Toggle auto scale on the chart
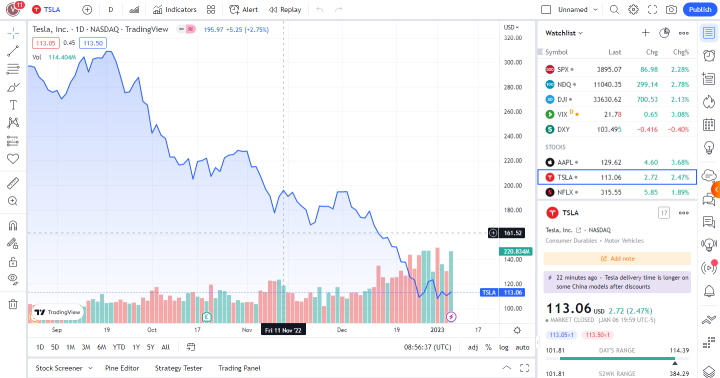Image resolution: width=720 pixels, height=378 pixels. [x=523, y=347]
